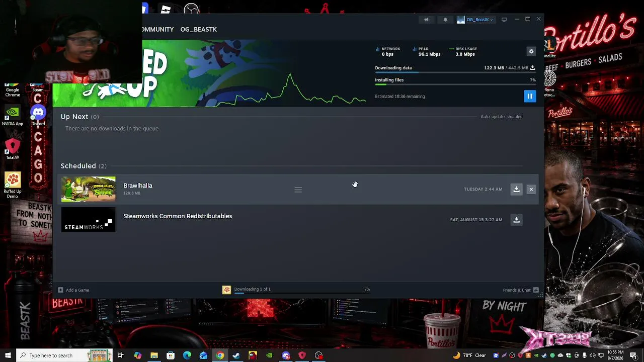Click the Estimated 18:36 remaining text
644x362 pixels.
pyautogui.click(x=400, y=97)
